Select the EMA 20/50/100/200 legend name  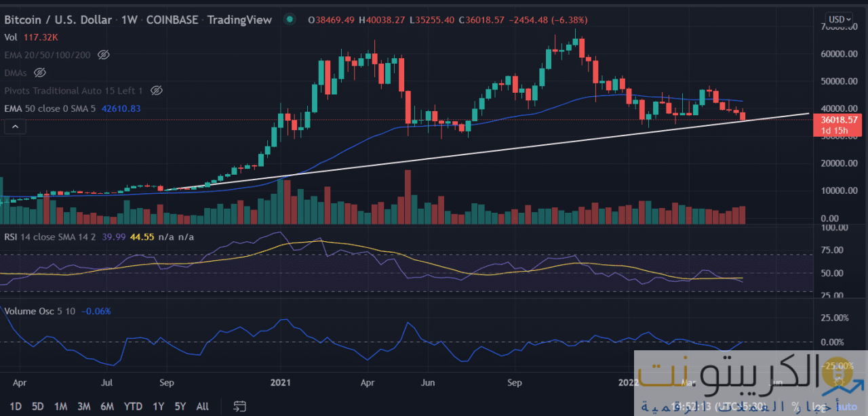pyautogui.click(x=47, y=54)
